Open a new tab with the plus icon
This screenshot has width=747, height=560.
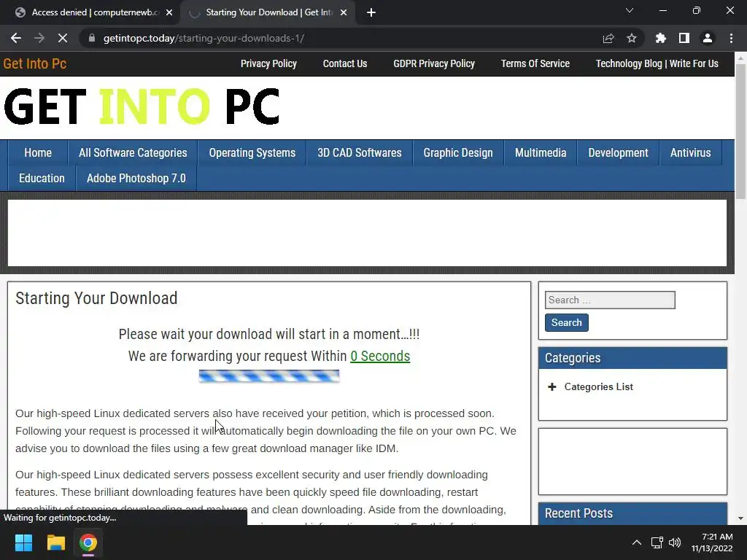pos(371,12)
